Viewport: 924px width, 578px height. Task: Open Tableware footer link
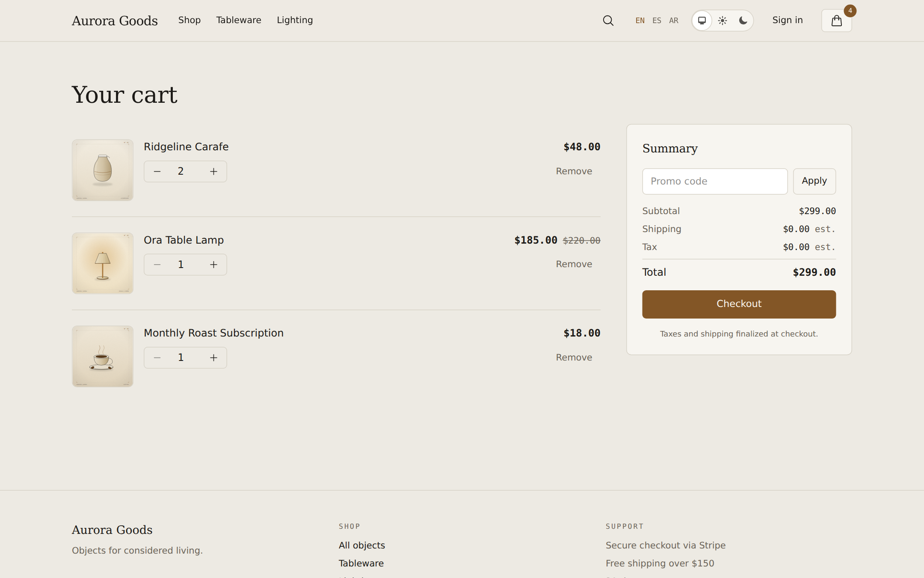coord(361,563)
